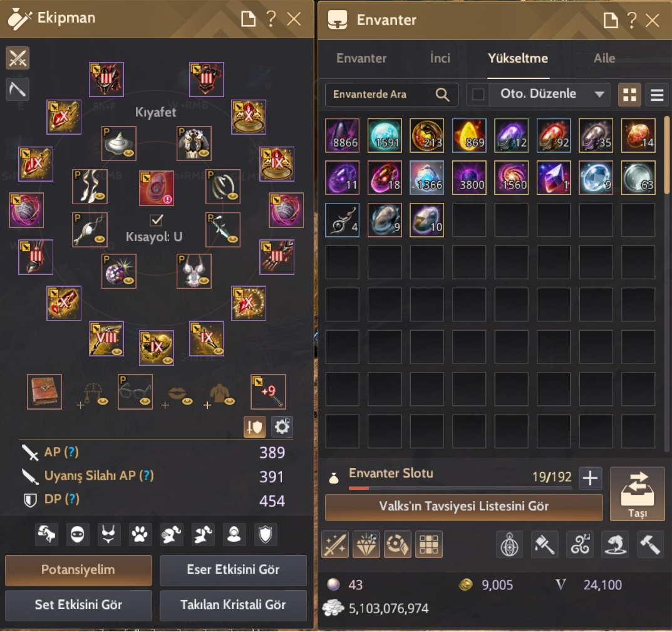Enable the Oto. Düzenle checkbox
This screenshot has width=672, height=632.
478,94
